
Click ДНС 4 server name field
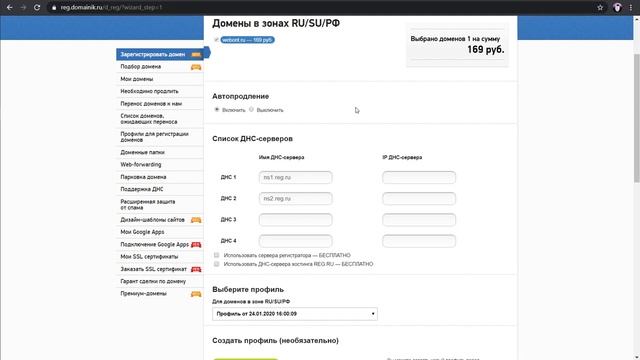tap(296, 241)
